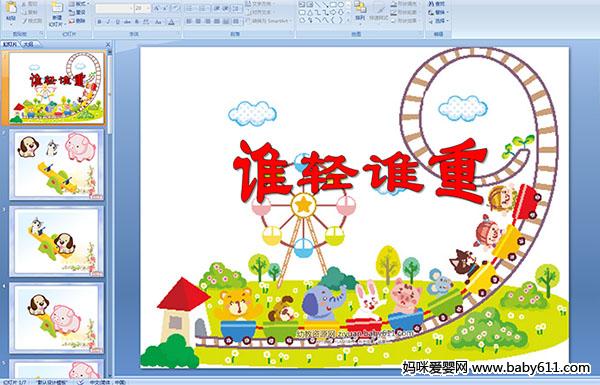Click the Replace icon in the editing group
This screenshot has width=600, height=385.
point(437,12)
